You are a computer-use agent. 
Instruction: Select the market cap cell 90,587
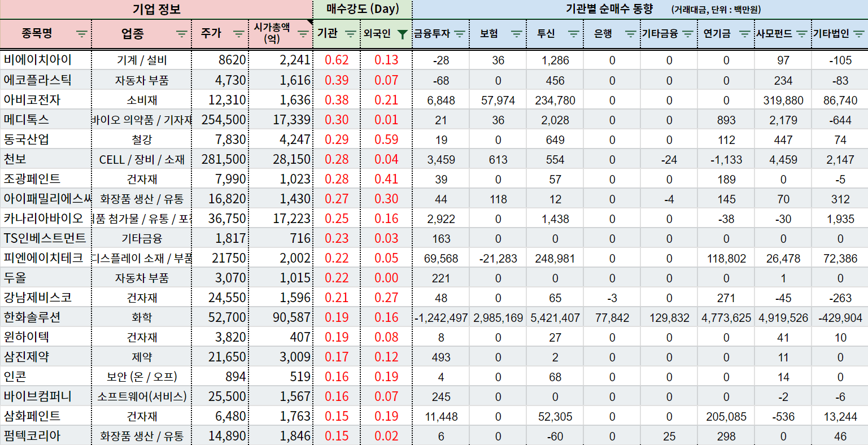click(x=281, y=317)
